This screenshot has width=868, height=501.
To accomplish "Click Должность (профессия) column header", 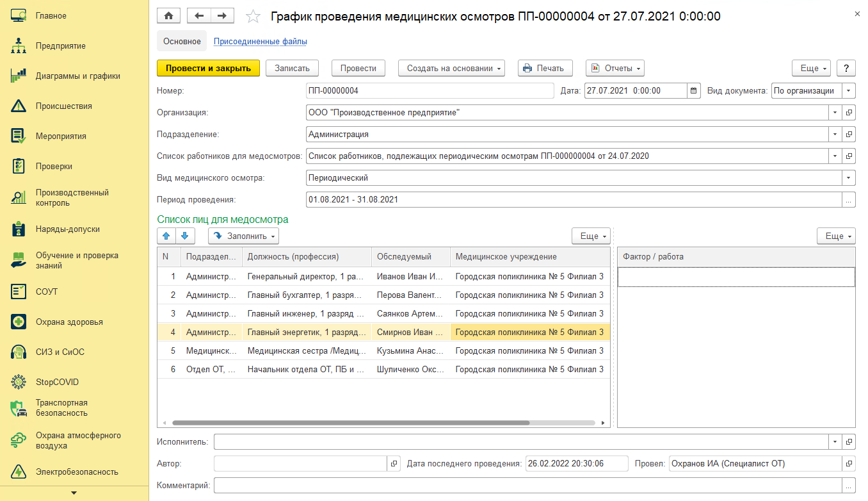I will click(307, 257).
